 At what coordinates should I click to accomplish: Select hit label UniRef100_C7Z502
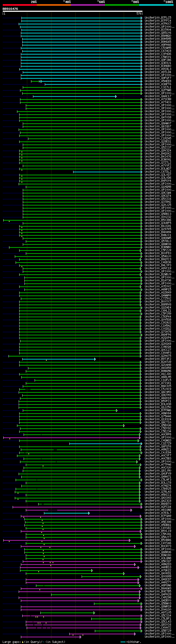click(158, 299)
